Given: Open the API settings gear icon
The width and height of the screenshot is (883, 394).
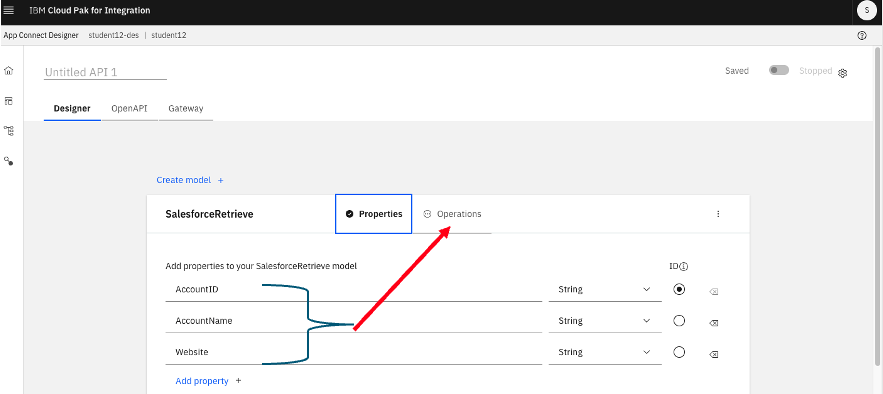Looking at the screenshot, I should coord(842,73).
